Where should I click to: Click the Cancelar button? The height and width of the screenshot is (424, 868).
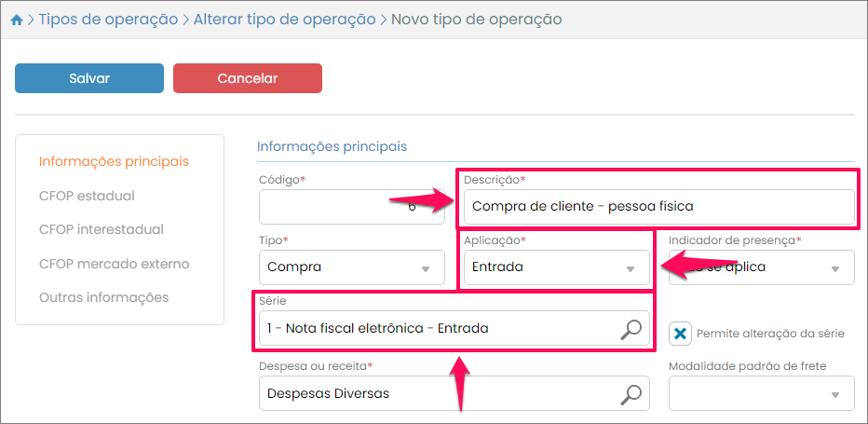click(247, 78)
